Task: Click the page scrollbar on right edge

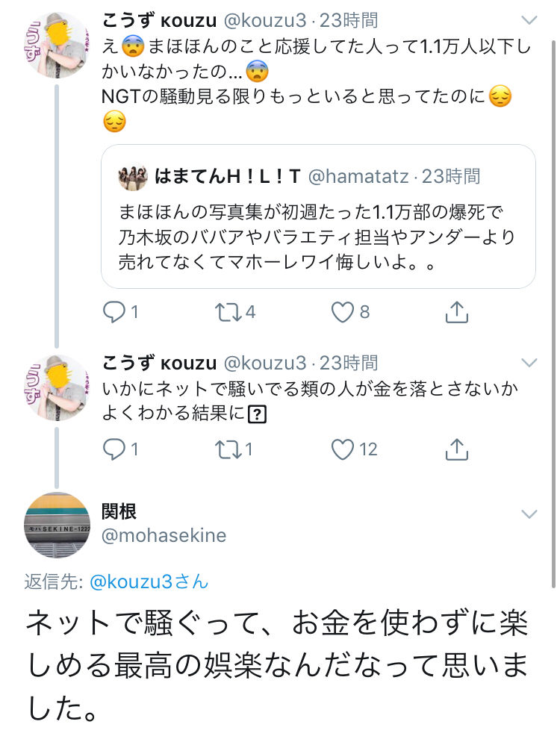Action: point(553,299)
